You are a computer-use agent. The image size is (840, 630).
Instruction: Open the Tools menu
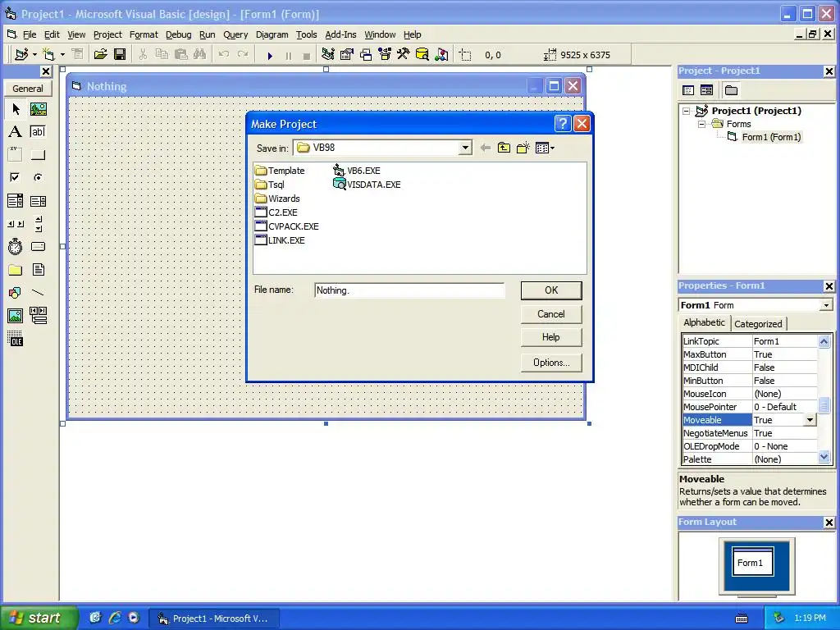pos(307,34)
